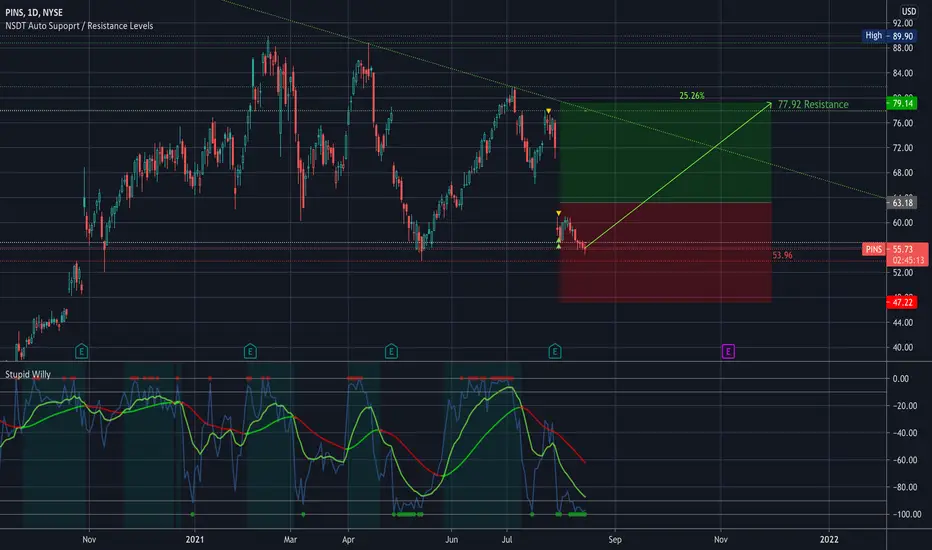932x550 pixels.
Task: Click the Sep label on time axis
Action: [x=615, y=539]
